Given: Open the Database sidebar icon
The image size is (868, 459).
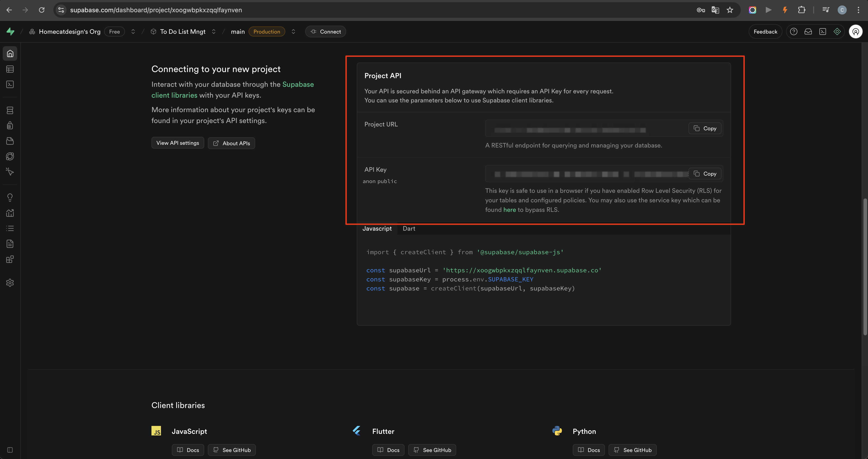Looking at the screenshot, I should [x=10, y=110].
